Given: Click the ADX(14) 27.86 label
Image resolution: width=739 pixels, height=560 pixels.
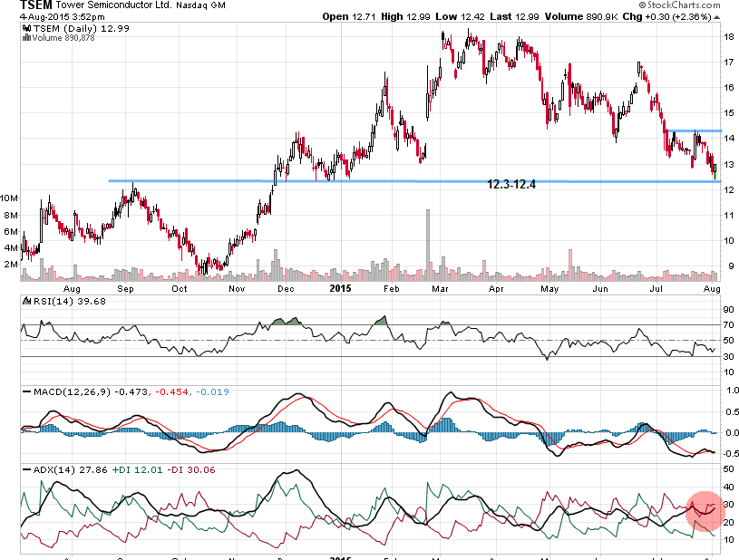Looking at the screenshot, I should pyautogui.click(x=70, y=470).
